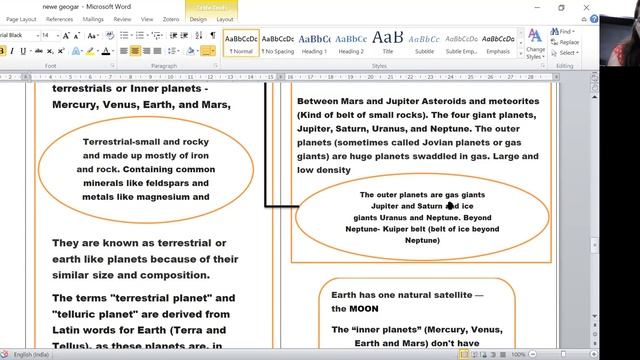Image resolution: width=640 pixels, height=360 pixels.
Task: Align text to the left
Action: pos(124,51)
